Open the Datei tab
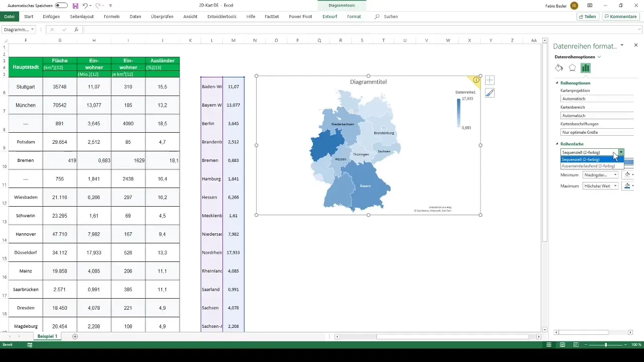 [9, 17]
